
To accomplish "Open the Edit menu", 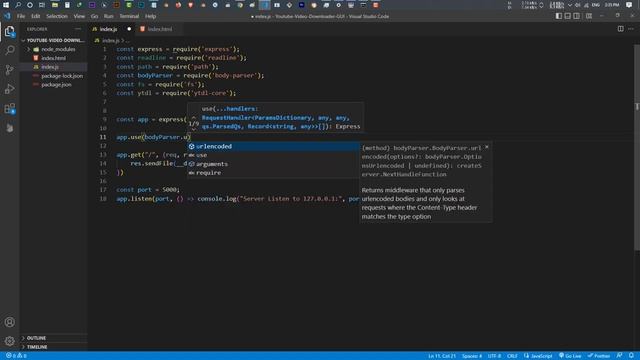I will tap(36, 16).
